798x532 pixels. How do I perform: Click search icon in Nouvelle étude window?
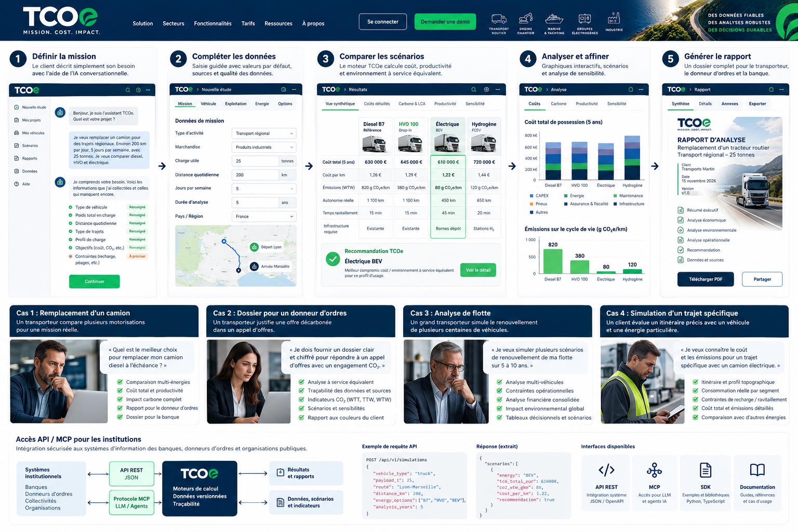283,89
